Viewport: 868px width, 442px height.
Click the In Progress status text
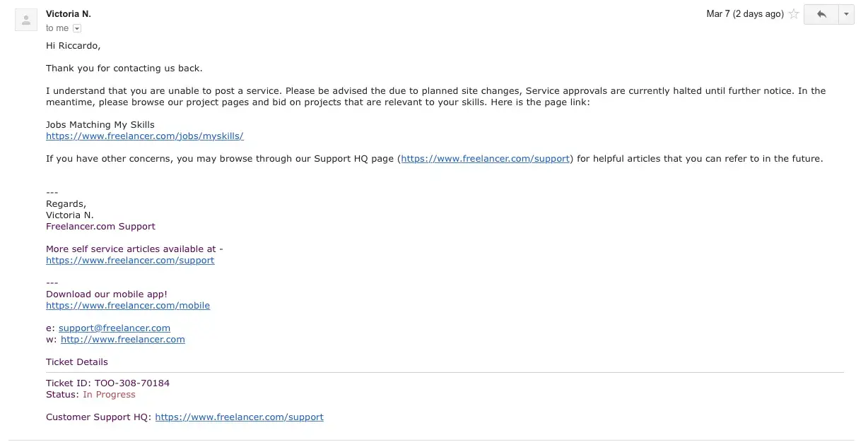click(109, 395)
